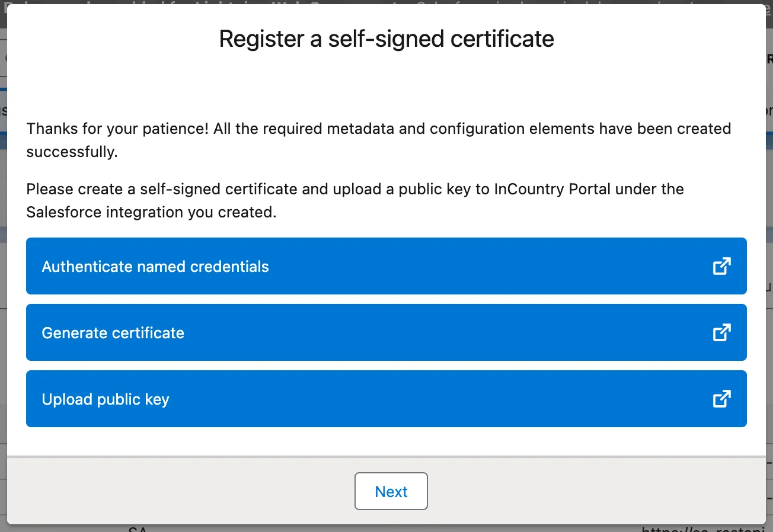
Task: Open Authenticate named credentials
Action: pyautogui.click(x=155, y=267)
